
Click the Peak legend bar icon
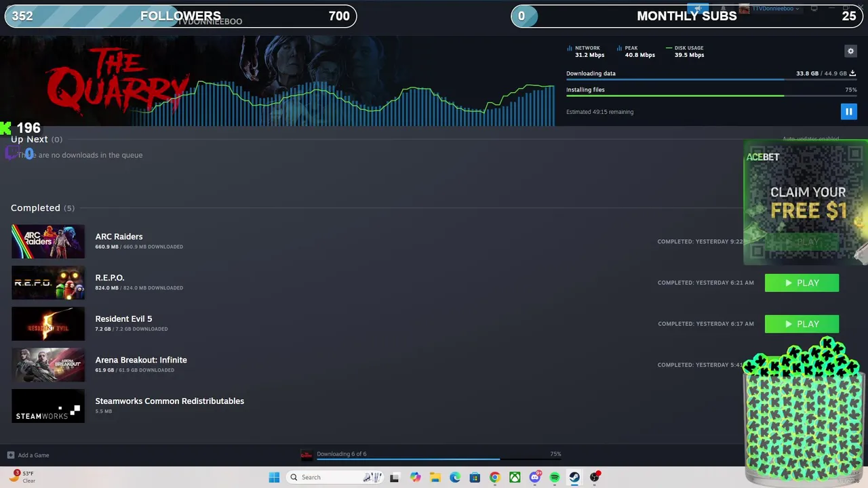pos(619,48)
